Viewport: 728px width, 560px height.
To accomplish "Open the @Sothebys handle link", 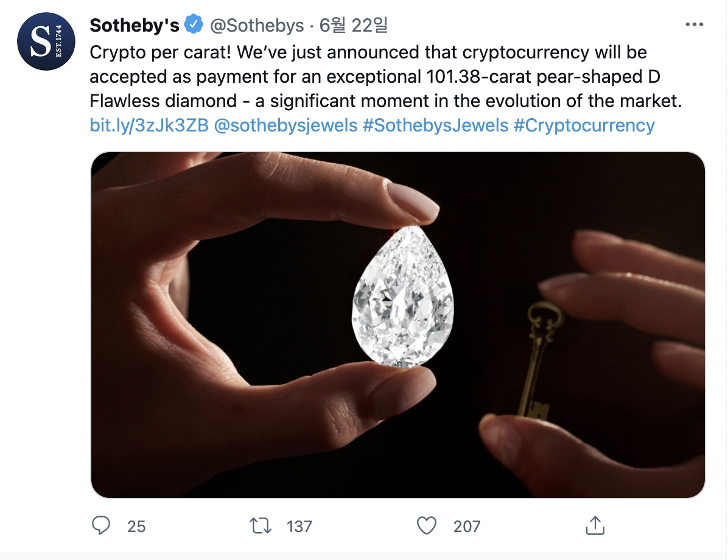I will (257, 25).
